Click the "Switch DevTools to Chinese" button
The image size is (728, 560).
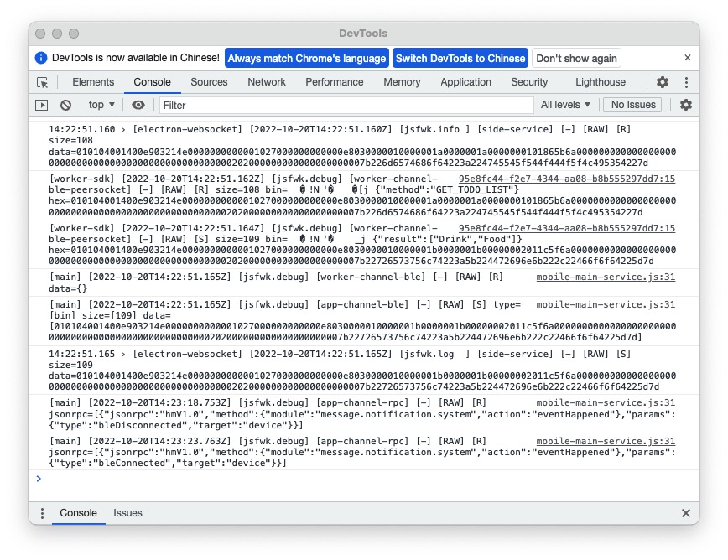tap(460, 58)
